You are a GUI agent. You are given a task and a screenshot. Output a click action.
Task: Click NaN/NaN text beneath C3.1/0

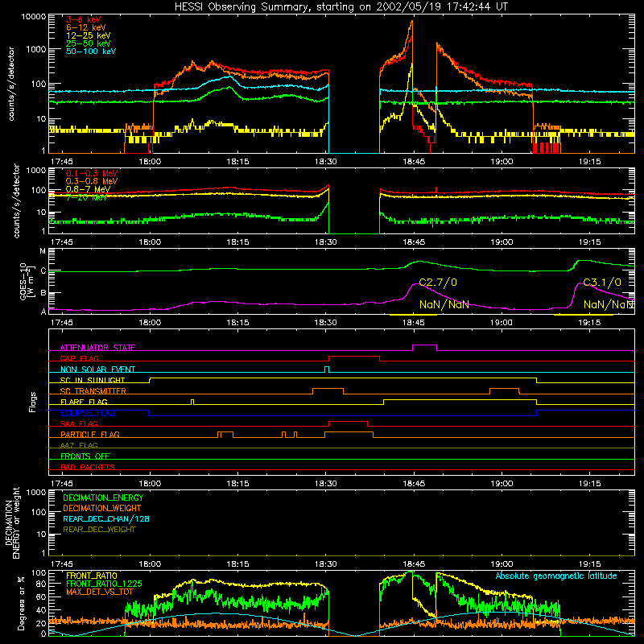(x=609, y=304)
